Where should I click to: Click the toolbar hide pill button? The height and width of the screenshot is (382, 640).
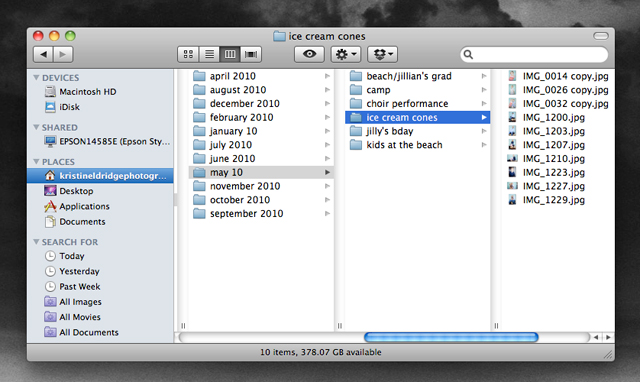(x=601, y=36)
